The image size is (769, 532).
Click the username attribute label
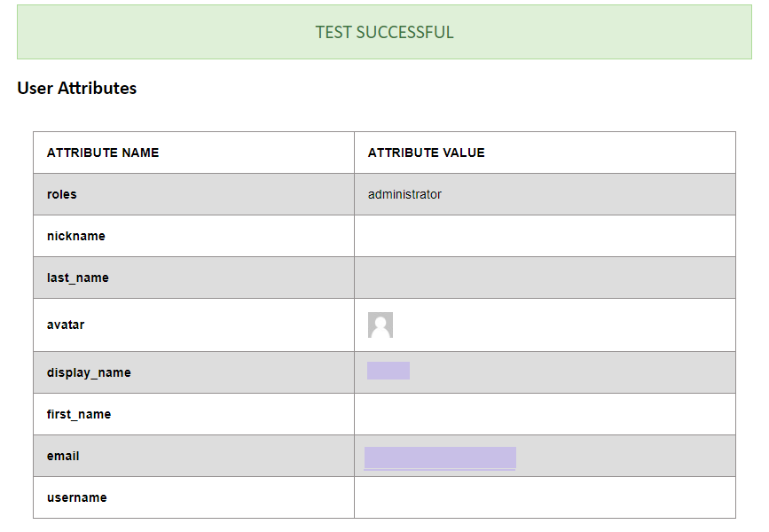tap(77, 497)
